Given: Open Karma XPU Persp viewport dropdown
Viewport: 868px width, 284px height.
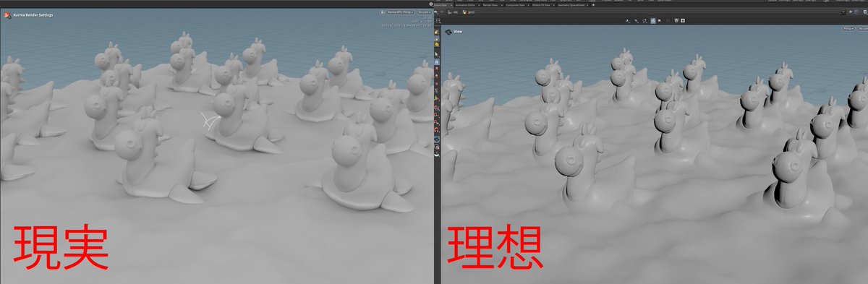Looking at the screenshot, I should tap(400, 12).
